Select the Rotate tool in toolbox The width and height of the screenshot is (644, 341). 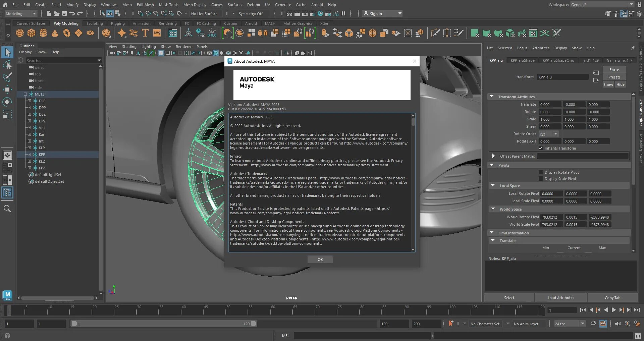[7, 102]
